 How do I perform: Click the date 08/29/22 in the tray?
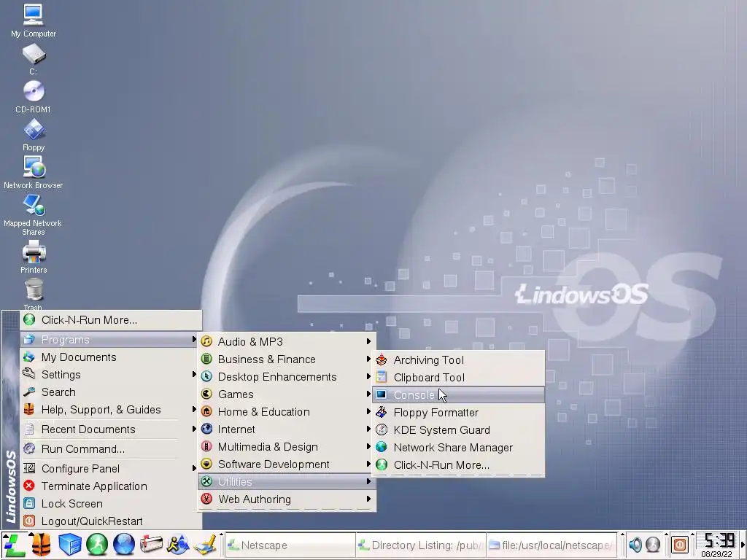716,554
